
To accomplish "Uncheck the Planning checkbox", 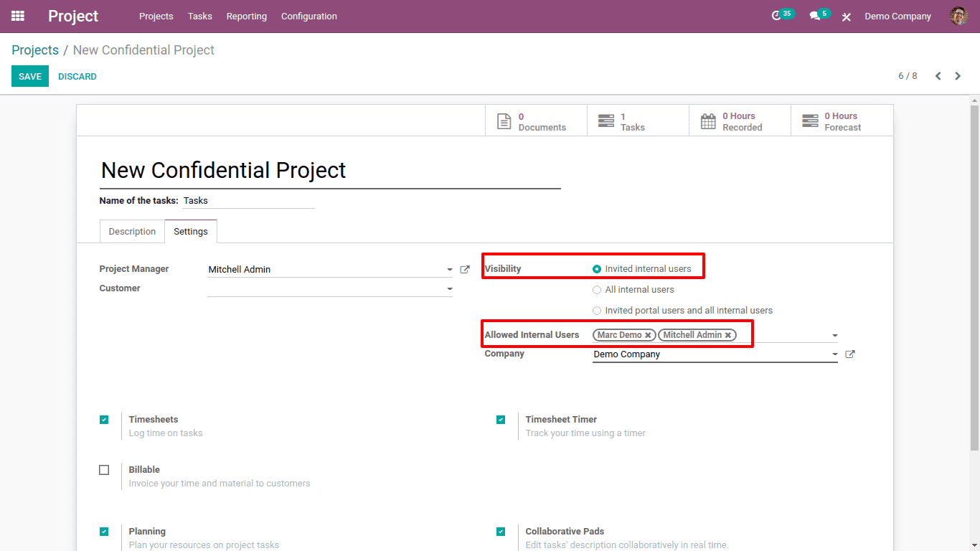I will (x=104, y=532).
